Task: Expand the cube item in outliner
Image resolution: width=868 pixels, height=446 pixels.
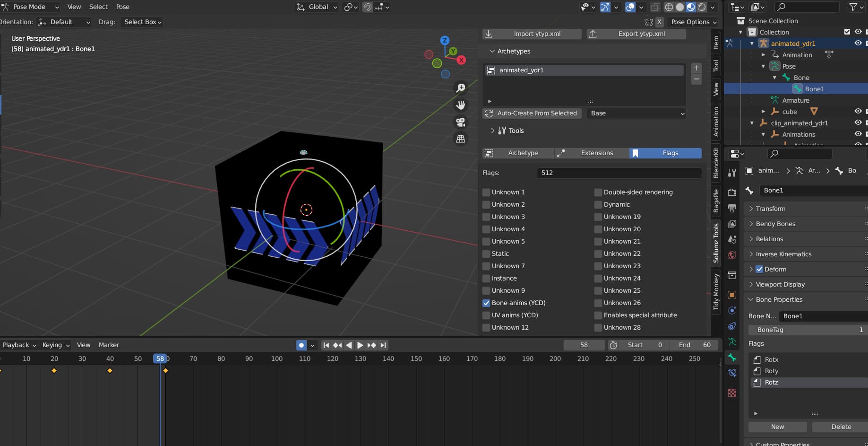Action: 763,112
